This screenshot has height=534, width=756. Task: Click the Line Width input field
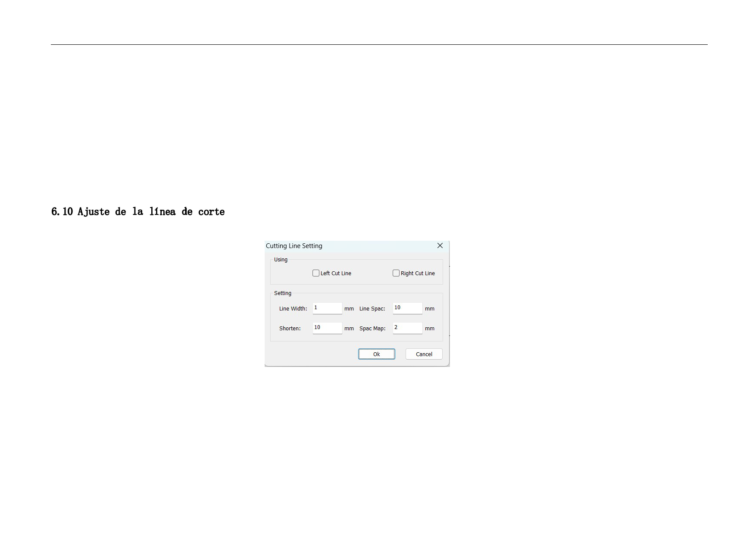pos(327,308)
